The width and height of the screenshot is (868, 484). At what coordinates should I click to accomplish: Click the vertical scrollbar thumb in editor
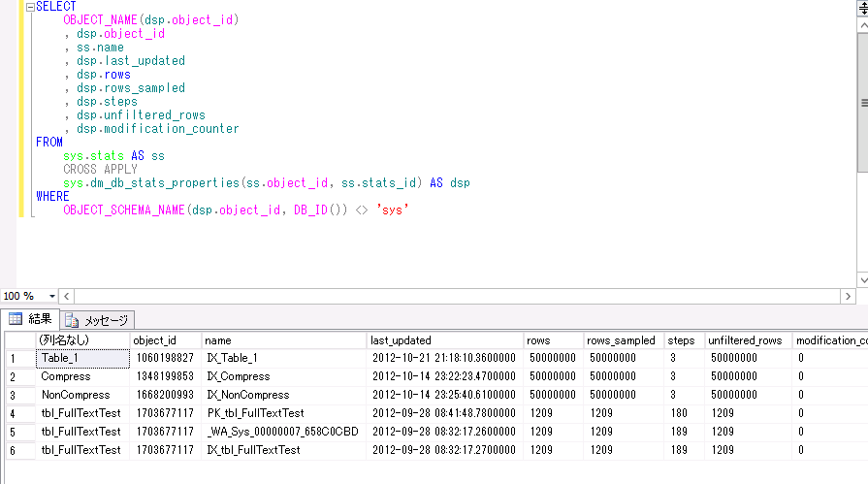863,103
